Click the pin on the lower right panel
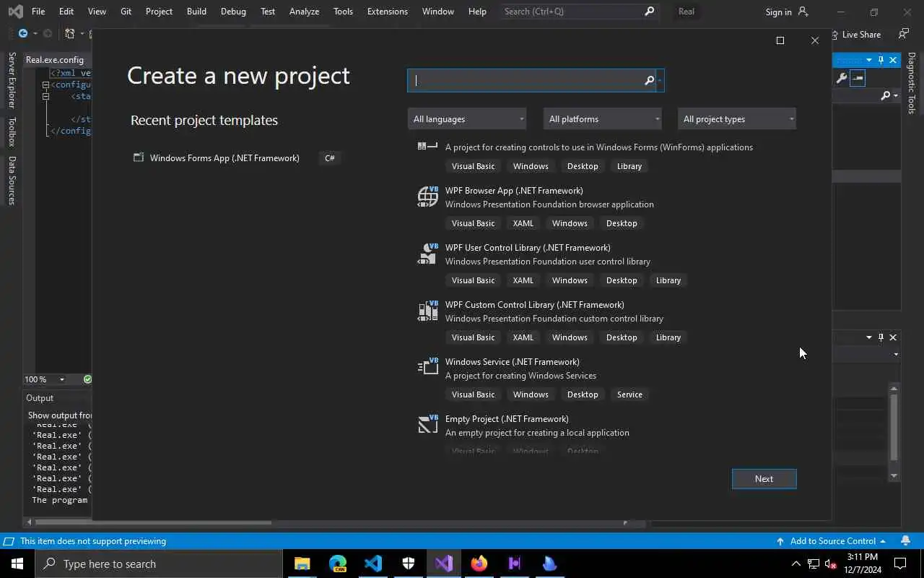Viewport: 924px width, 578px height. (x=881, y=337)
